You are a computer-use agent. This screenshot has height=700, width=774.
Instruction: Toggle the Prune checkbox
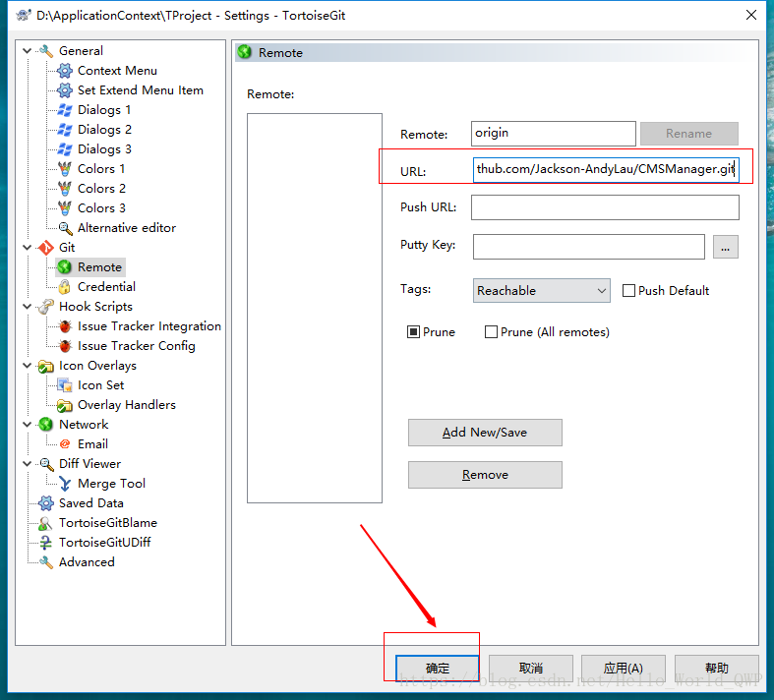click(x=413, y=332)
